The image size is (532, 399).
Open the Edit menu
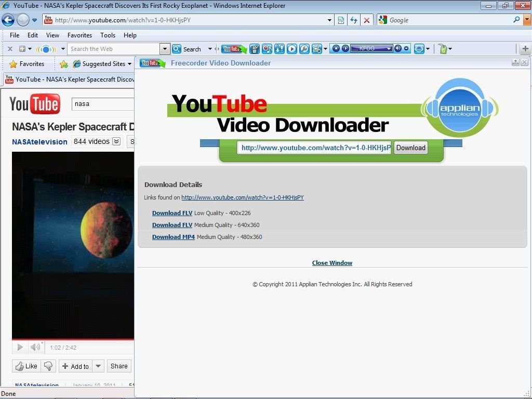33,35
